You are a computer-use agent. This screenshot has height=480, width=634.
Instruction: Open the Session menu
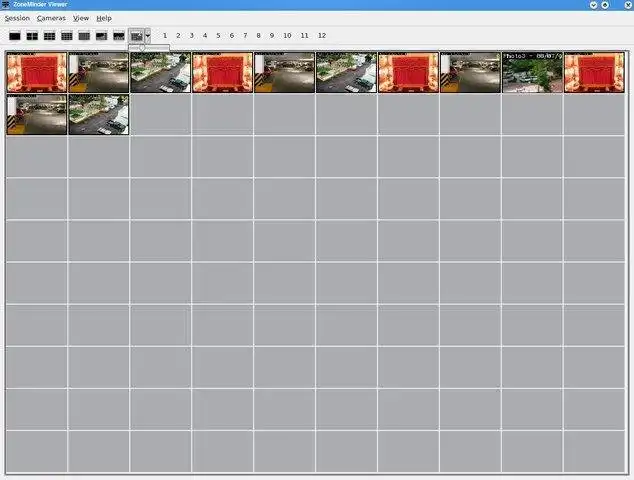pos(17,18)
